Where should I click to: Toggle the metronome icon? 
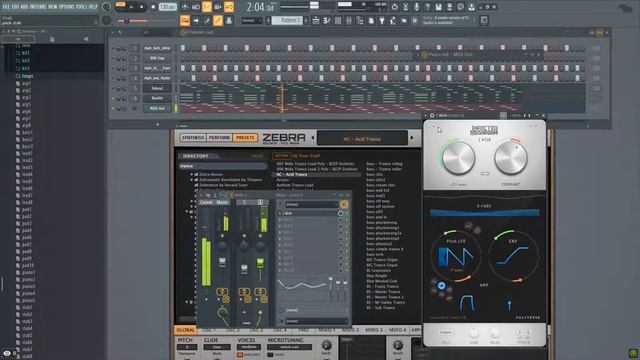[x=185, y=7]
